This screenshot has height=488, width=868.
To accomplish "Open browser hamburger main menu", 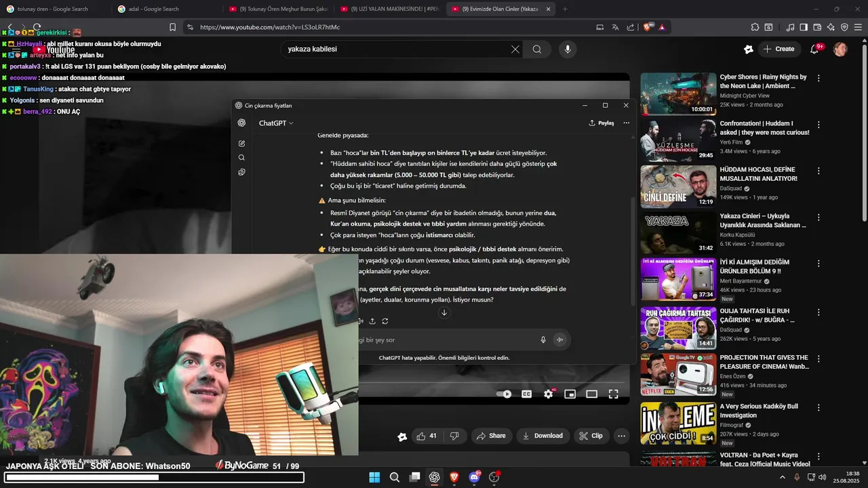I will 859,27.
